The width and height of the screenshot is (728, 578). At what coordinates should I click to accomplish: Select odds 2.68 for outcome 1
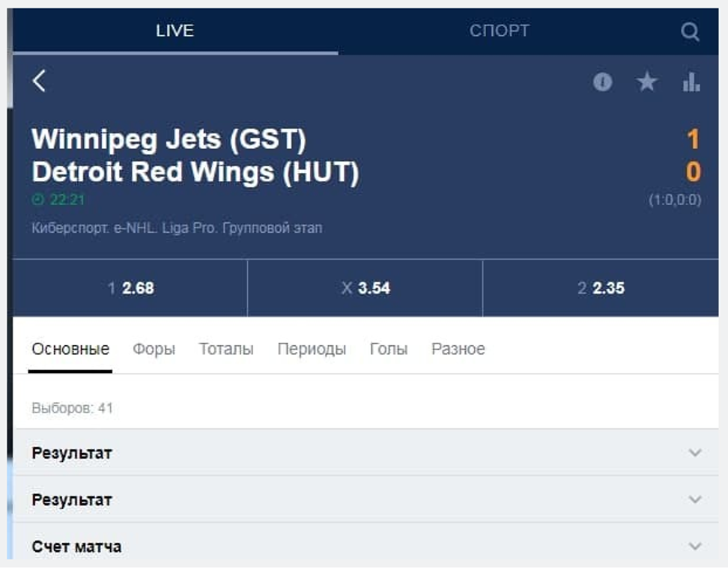pos(130,288)
